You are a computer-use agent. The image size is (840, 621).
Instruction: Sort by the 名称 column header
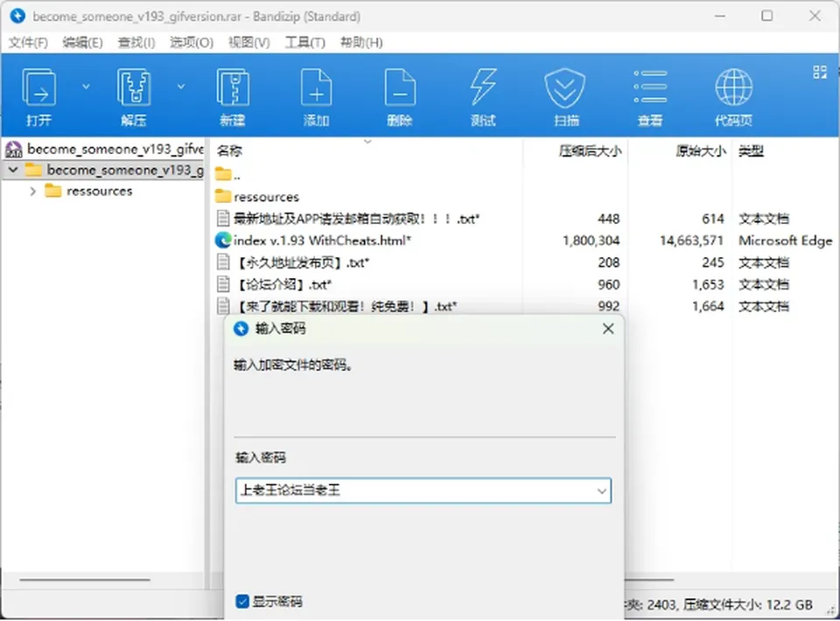pyautogui.click(x=229, y=151)
